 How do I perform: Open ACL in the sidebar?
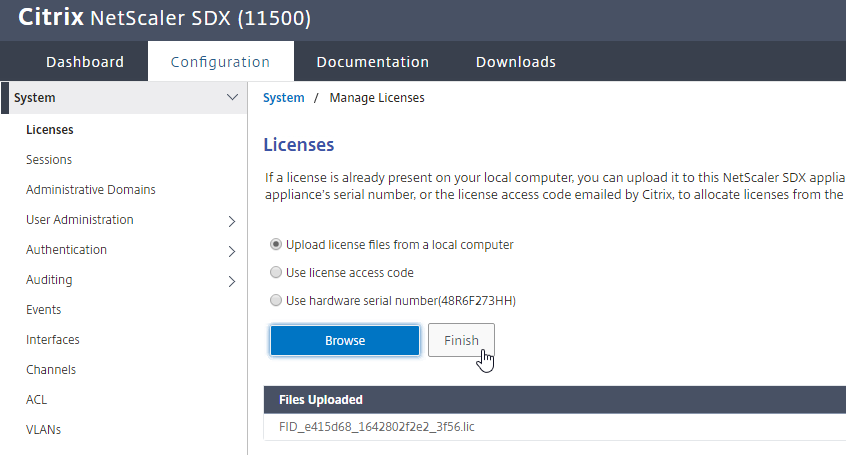[36, 400]
